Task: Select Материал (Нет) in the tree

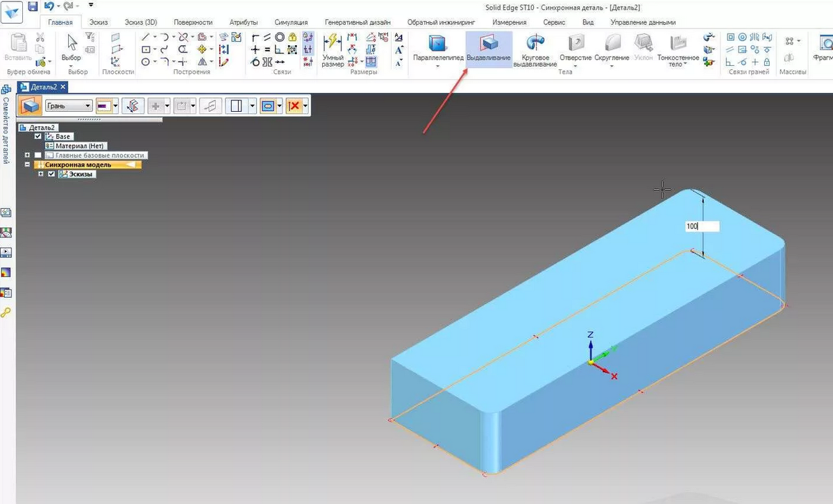Action: tap(74, 146)
